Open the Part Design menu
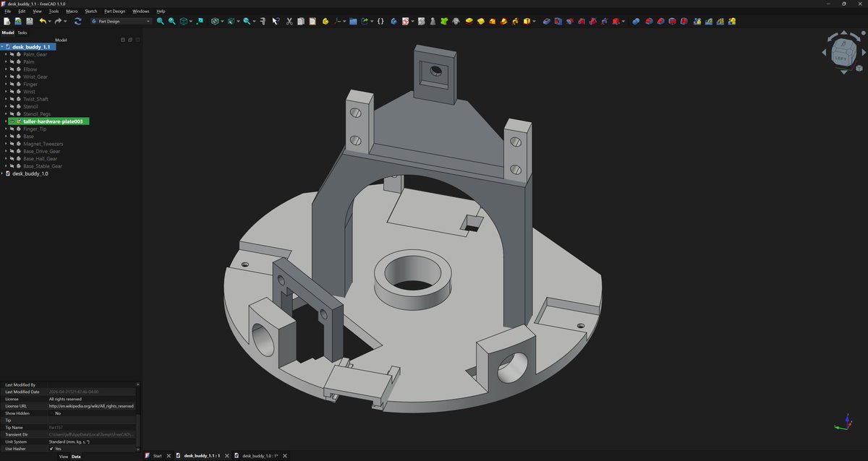 [114, 11]
